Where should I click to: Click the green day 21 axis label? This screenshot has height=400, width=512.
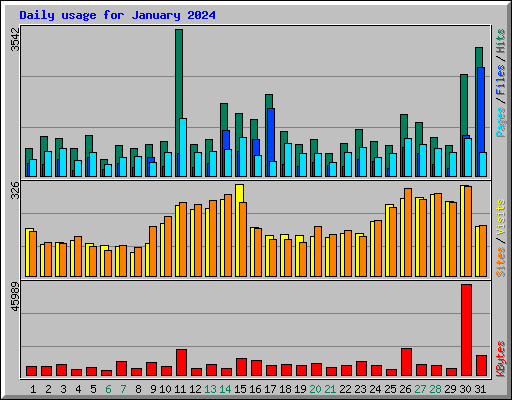point(330,389)
